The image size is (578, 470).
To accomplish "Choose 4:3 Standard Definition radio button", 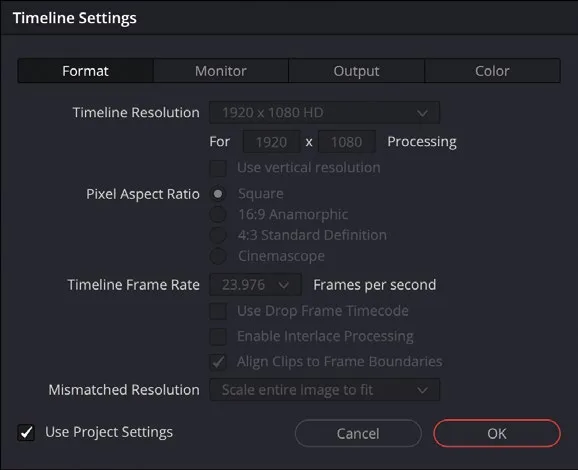I will pyautogui.click(x=218, y=235).
